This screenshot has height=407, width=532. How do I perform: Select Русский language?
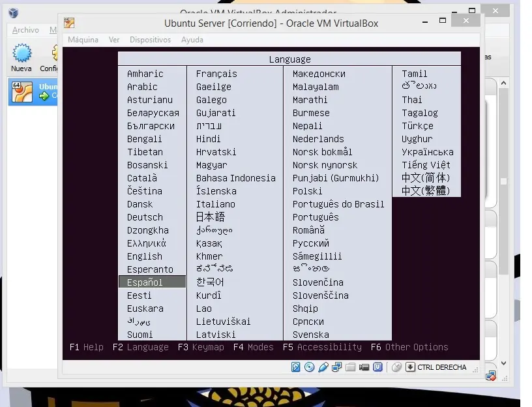pyautogui.click(x=311, y=243)
